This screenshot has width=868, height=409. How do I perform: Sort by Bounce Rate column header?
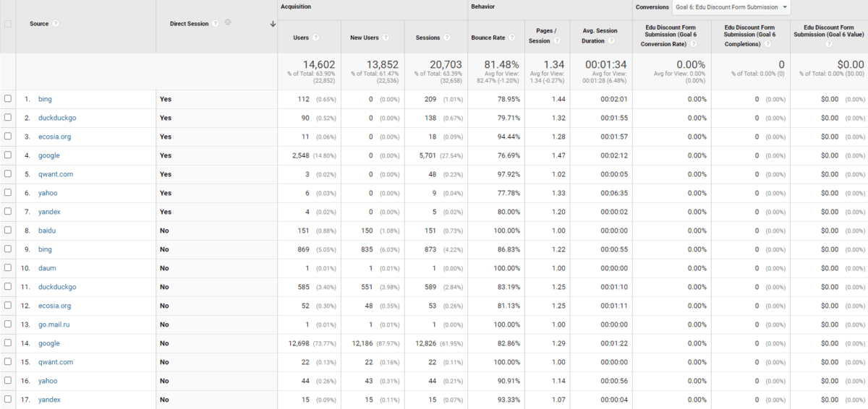(488, 38)
